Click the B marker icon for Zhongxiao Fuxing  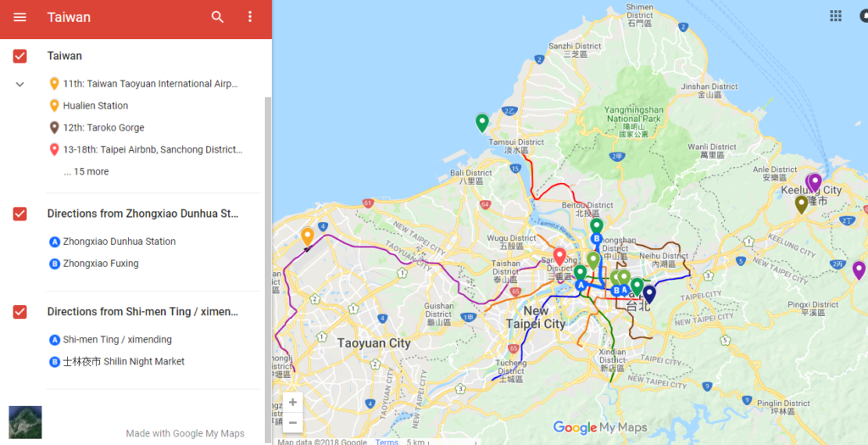tap(54, 264)
